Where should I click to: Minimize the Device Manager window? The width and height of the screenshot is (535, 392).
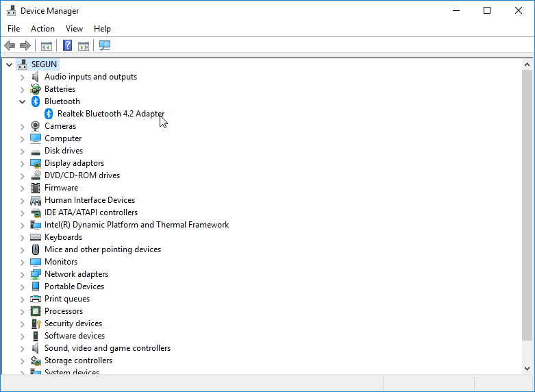click(x=456, y=10)
